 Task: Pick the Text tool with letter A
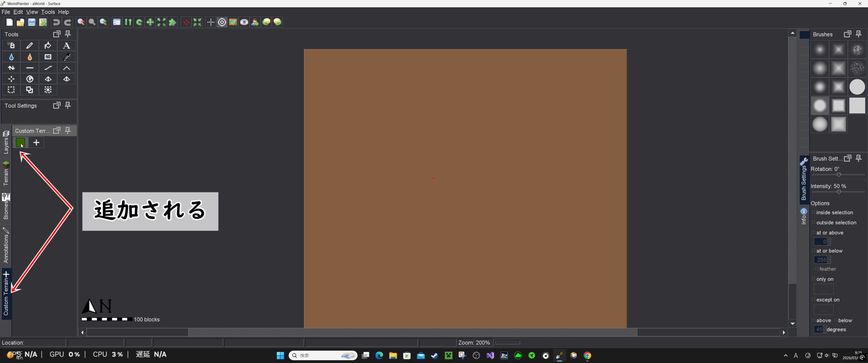click(66, 45)
